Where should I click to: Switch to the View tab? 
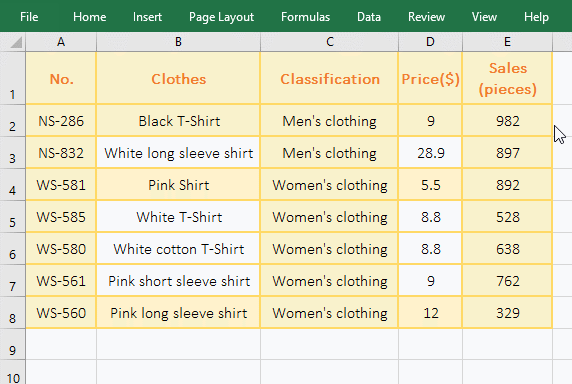(x=484, y=17)
